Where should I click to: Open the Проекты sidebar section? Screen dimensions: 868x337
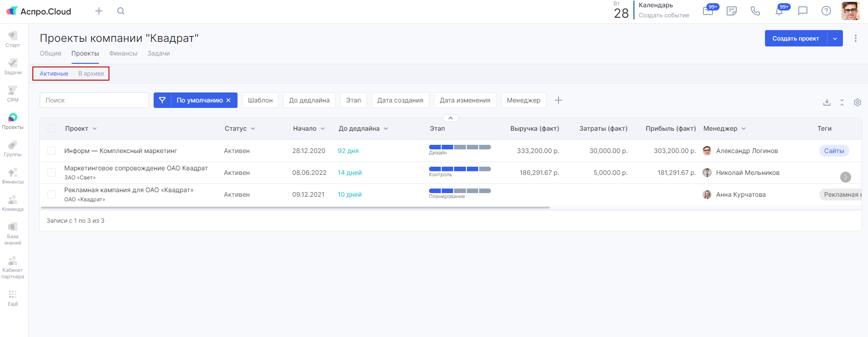coord(13,121)
